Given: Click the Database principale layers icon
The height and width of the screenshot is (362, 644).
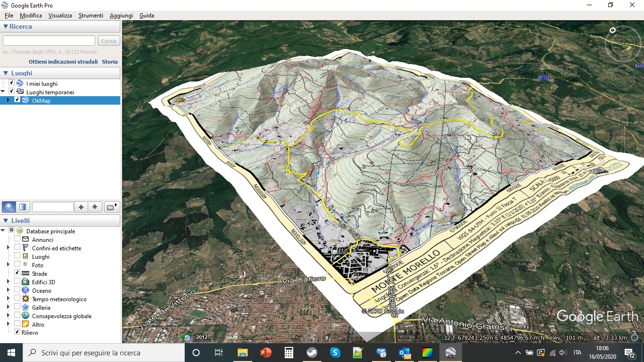Looking at the screenshot, I should [x=20, y=231].
